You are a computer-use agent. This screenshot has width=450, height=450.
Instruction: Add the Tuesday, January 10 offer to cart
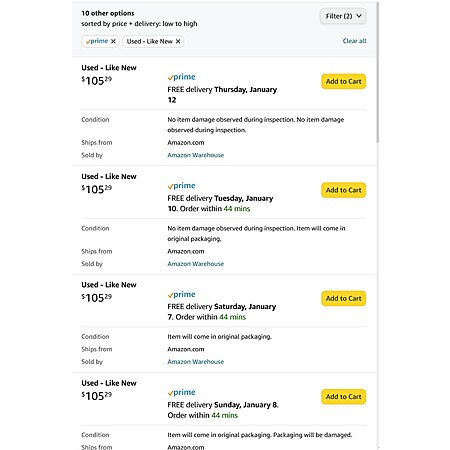(343, 190)
